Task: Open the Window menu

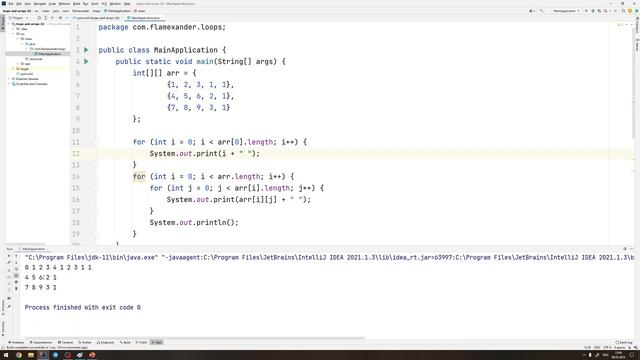Action: tap(115, 4)
